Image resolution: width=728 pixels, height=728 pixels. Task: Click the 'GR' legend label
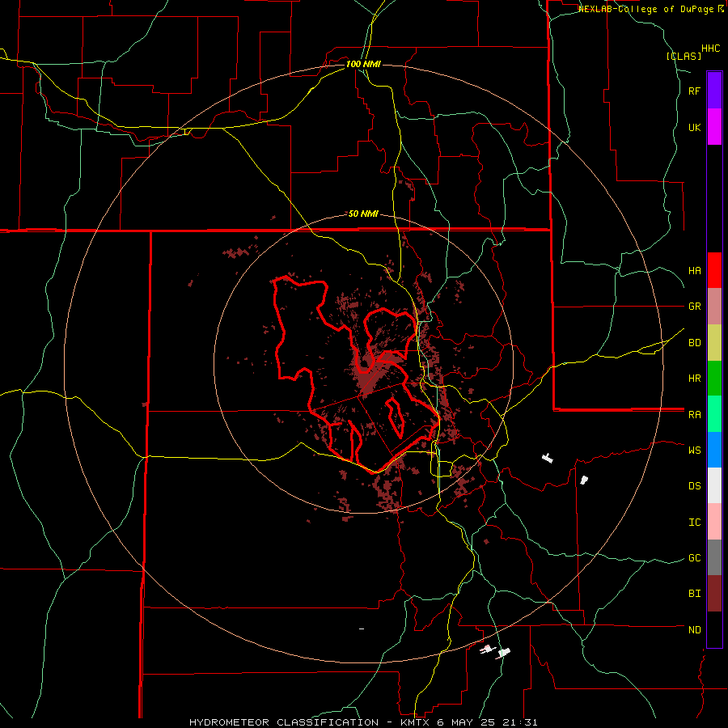pyautogui.click(x=695, y=307)
